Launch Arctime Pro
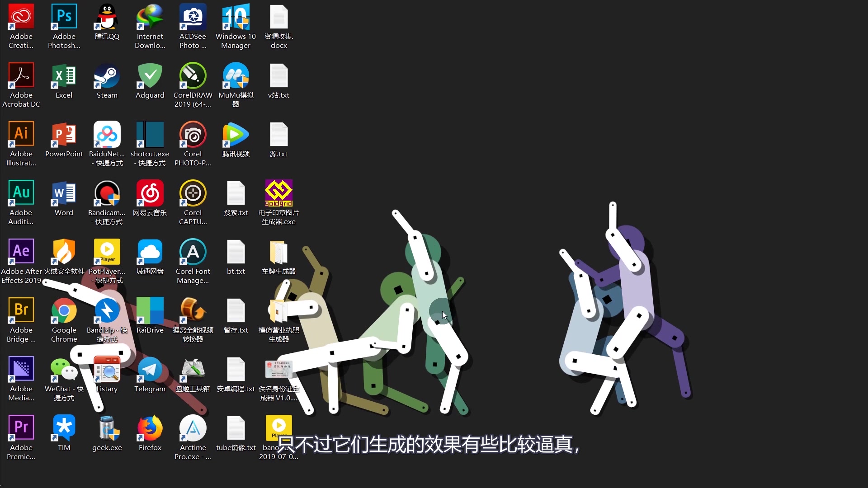Image resolution: width=868 pixels, height=488 pixels. (x=193, y=427)
